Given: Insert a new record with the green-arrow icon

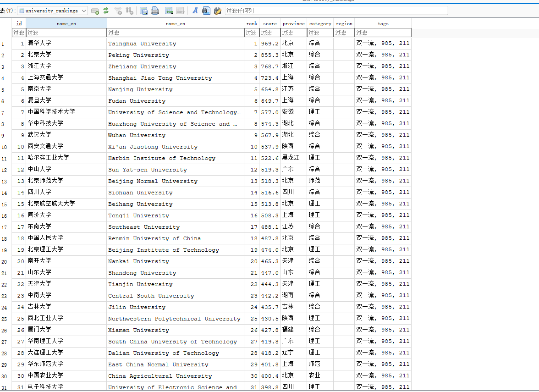Looking at the screenshot, I should (169, 11).
